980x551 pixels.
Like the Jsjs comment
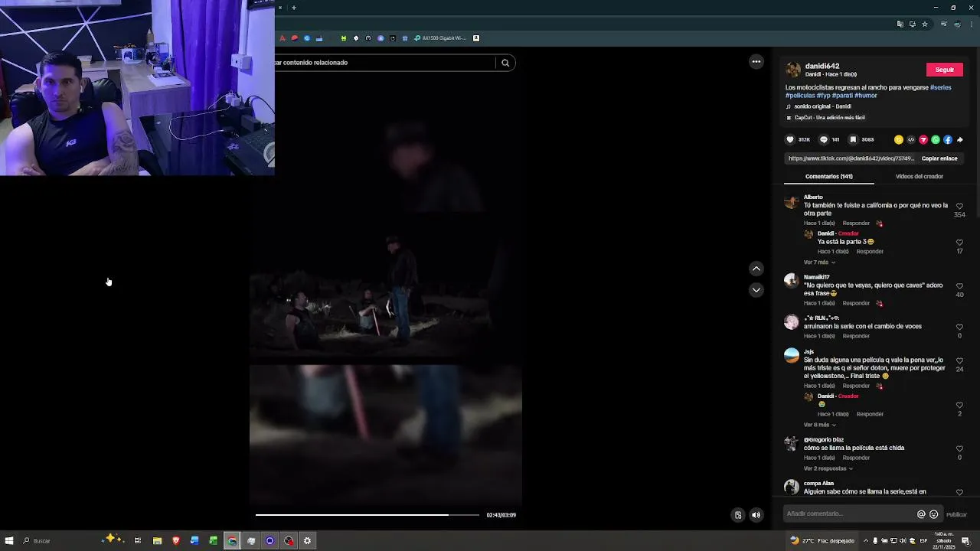click(959, 360)
